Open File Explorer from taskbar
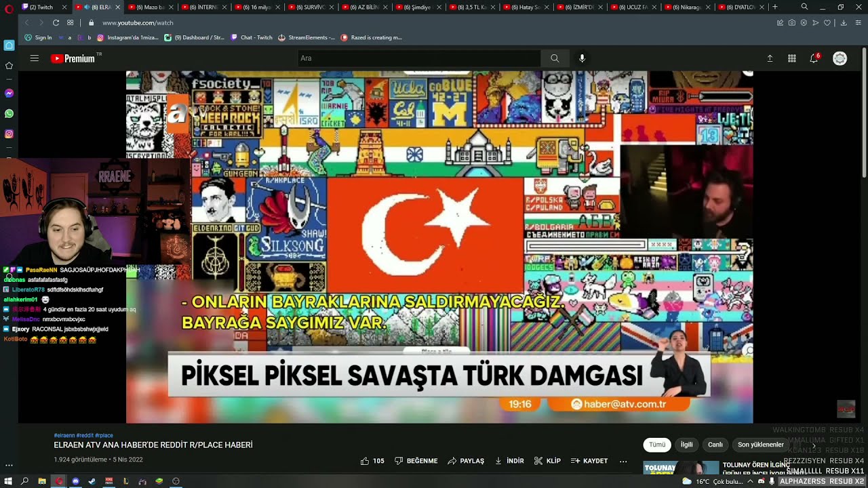This screenshot has height=488, width=868. tap(42, 481)
